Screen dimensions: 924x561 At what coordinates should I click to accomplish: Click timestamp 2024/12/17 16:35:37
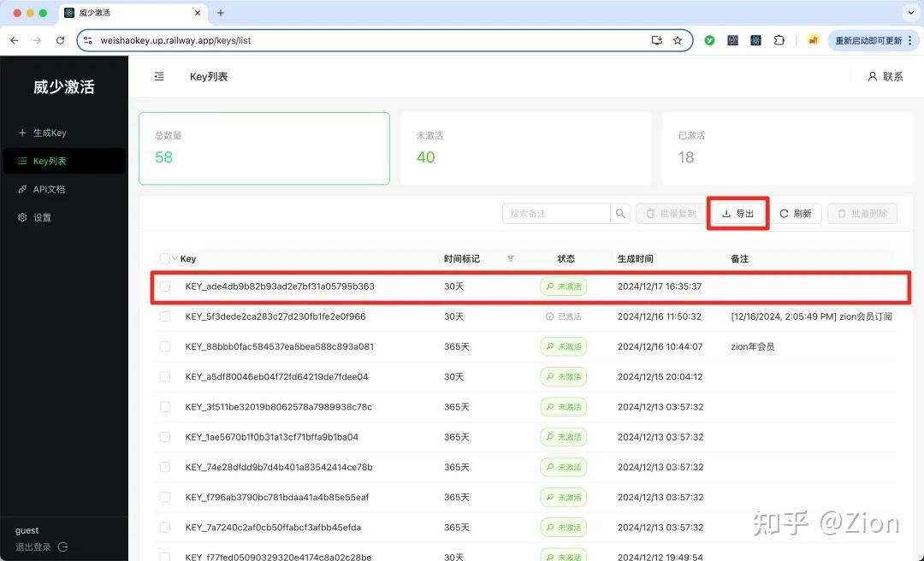click(x=660, y=286)
